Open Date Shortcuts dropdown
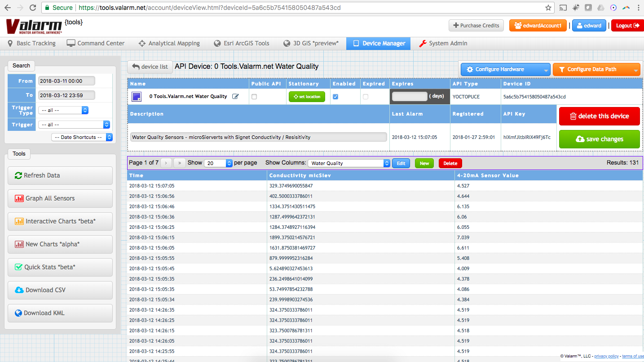The width and height of the screenshot is (644, 362). click(82, 137)
